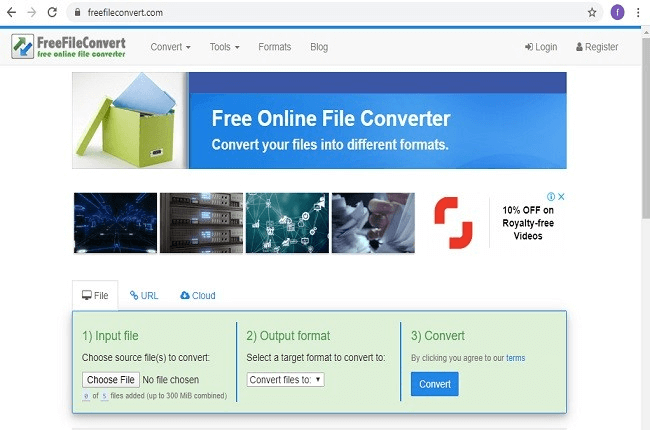Click the server rack ad thumbnail
The height and width of the screenshot is (430, 650).
201,223
